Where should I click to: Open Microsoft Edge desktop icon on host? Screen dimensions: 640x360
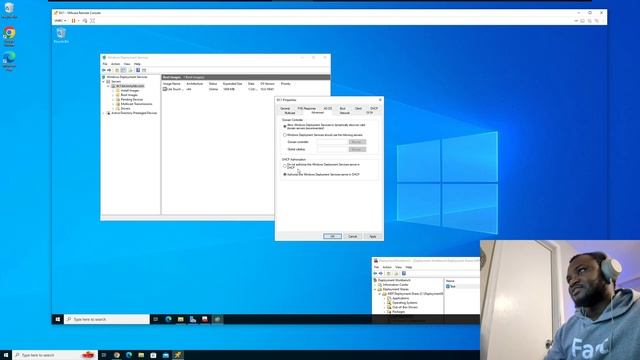(x=9, y=61)
